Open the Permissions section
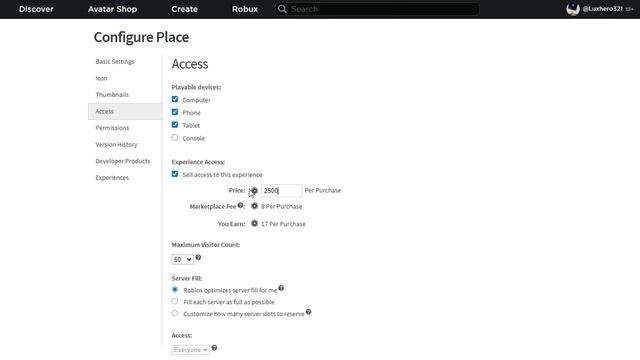Screen dimensions: 640x360 [112, 128]
